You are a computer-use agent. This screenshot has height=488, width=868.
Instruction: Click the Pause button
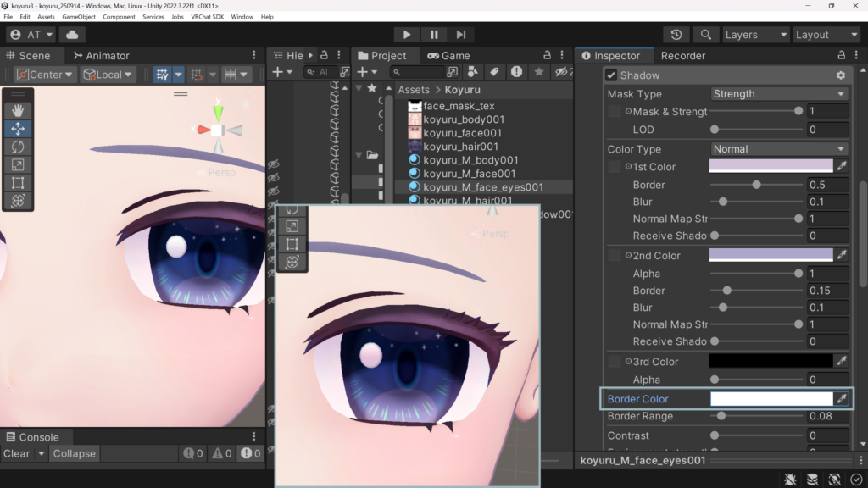[x=434, y=34]
